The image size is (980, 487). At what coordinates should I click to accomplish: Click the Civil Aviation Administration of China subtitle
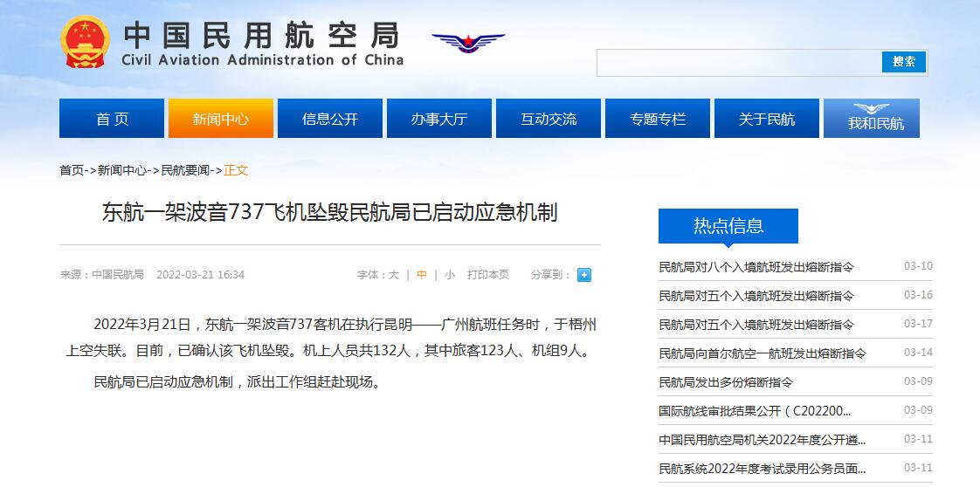point(263,60)
